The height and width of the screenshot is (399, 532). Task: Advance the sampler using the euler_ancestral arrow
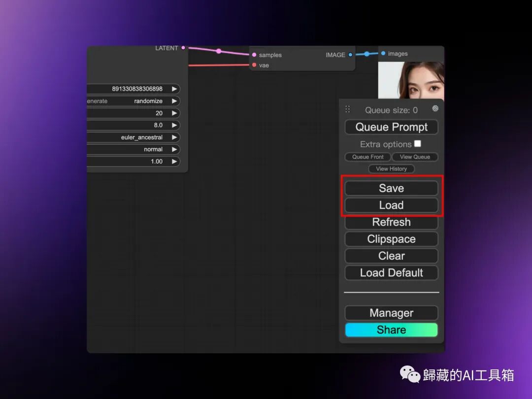(x=174, y=137)
